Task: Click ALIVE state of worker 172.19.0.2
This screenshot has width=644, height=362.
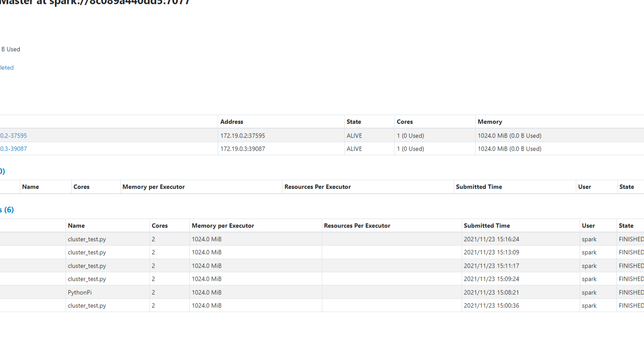Action: pyautogui.click(x=354, y=136)
